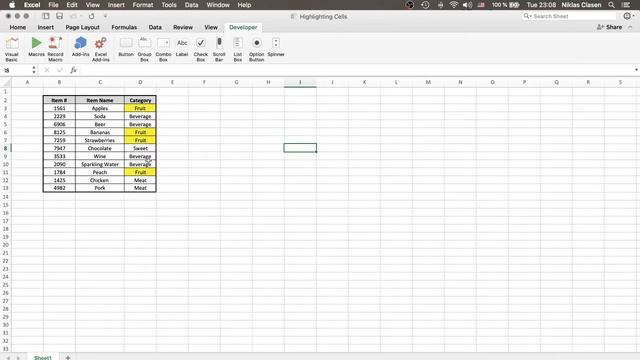Insert a Scroll Bar control

pos(219,49)
